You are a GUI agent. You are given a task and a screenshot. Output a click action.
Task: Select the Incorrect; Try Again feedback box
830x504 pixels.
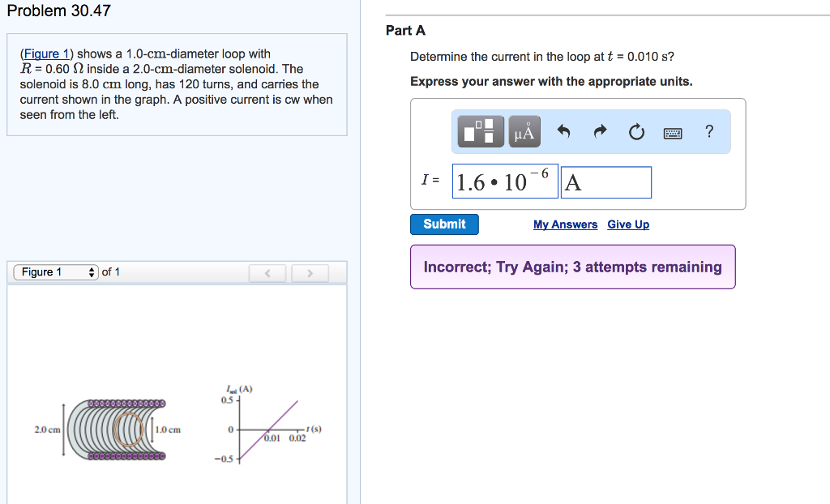pos(573,267)
